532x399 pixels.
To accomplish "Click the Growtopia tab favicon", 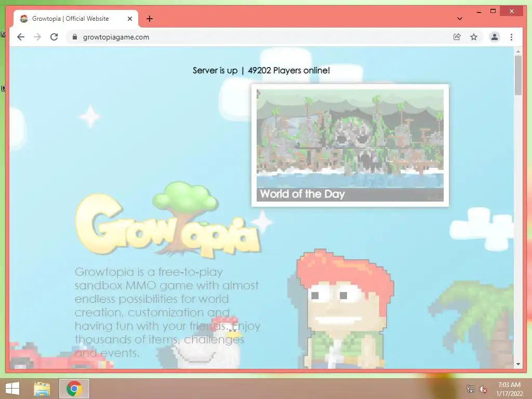I will coord(24,19).
